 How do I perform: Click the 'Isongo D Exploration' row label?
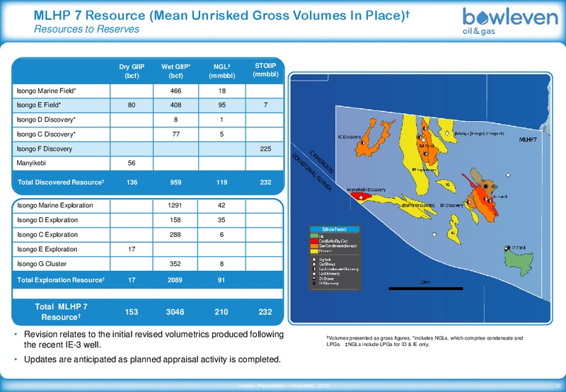47,220
